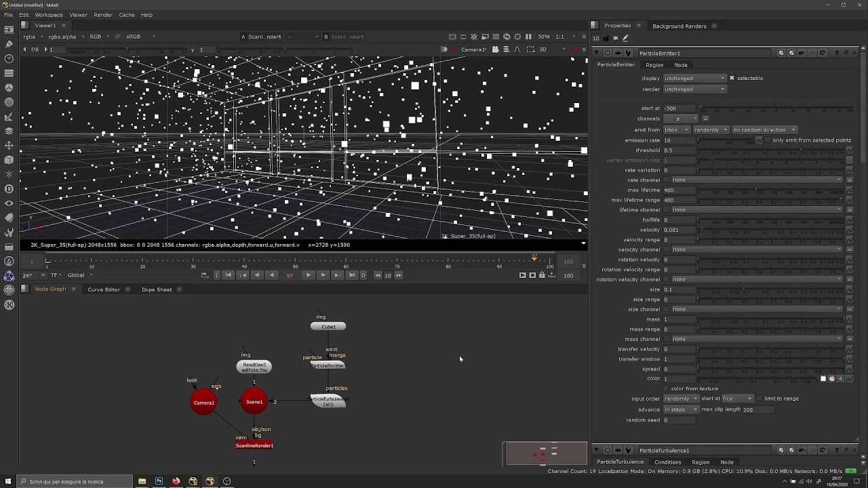Edit the properties bin with the pencil icon

[x=625, y=38]
